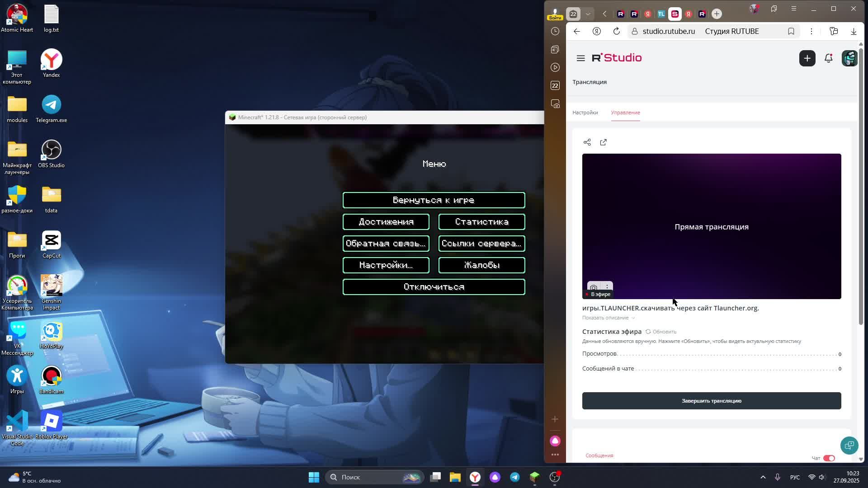Expand the tab list dropdown chevron
868x488 pixels.
588,14
